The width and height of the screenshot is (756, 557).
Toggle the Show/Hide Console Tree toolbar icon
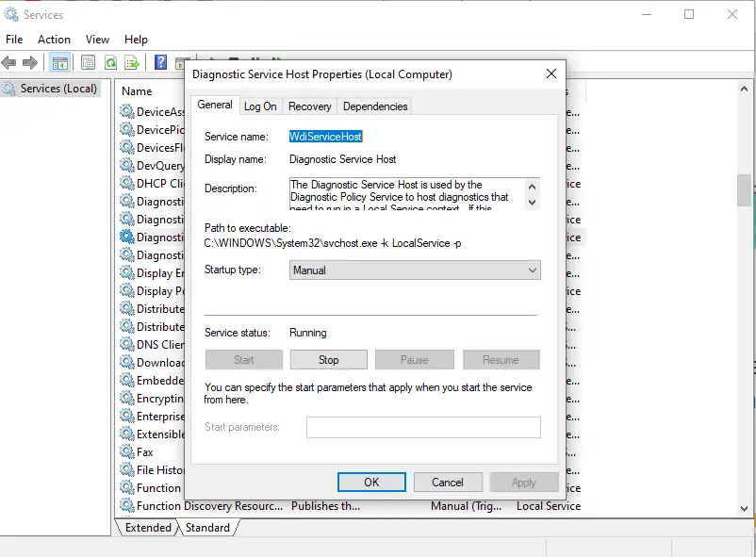click(x=60, y=63)
